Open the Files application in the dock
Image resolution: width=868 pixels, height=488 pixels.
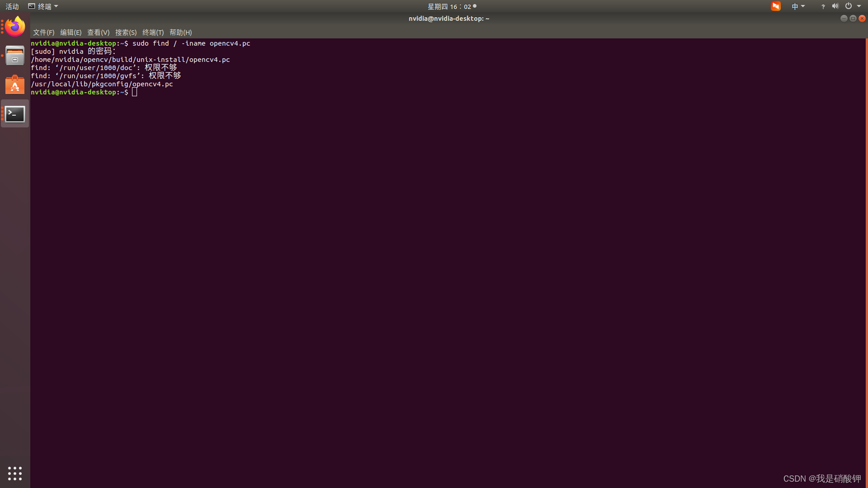pos(14,55)
